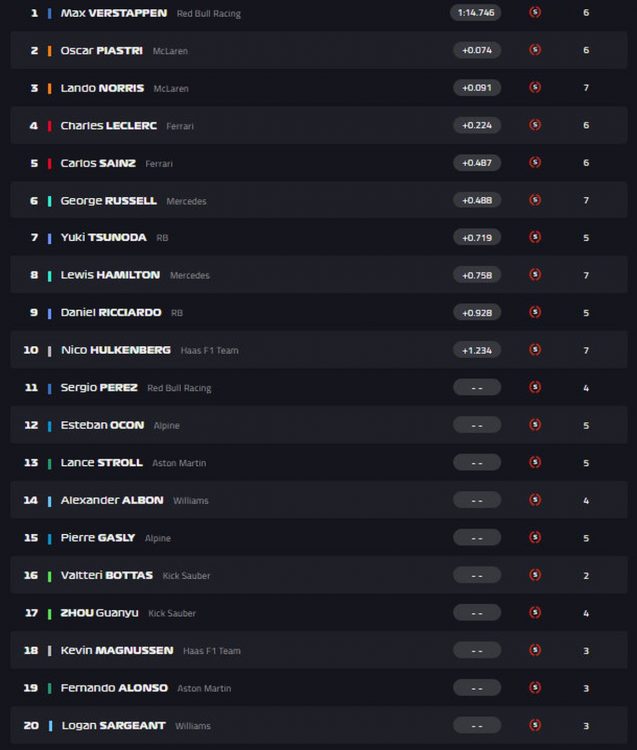Click Verstappen's 1:14.746 lap time pill
Screen dimensions: 637x750
(x=476, y=13)
